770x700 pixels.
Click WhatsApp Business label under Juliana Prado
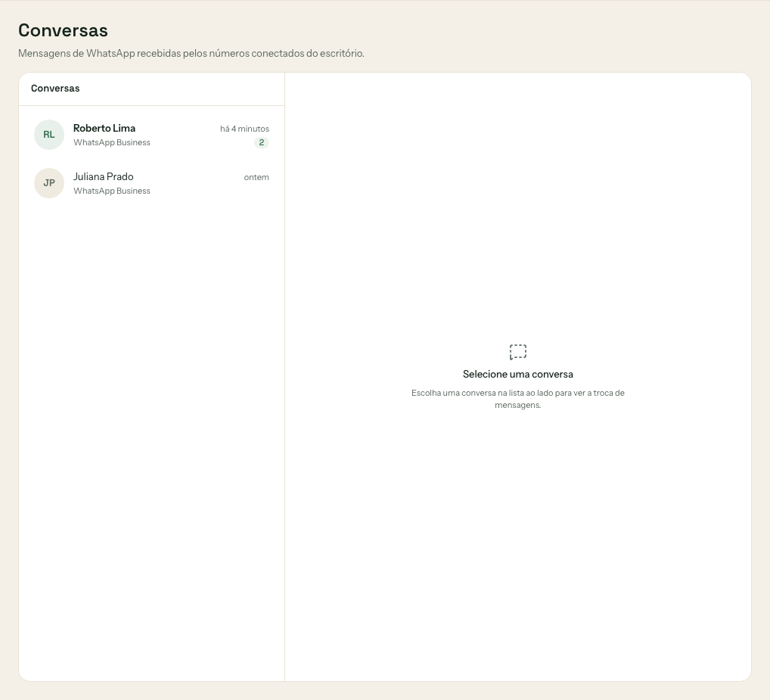[112, 191]
